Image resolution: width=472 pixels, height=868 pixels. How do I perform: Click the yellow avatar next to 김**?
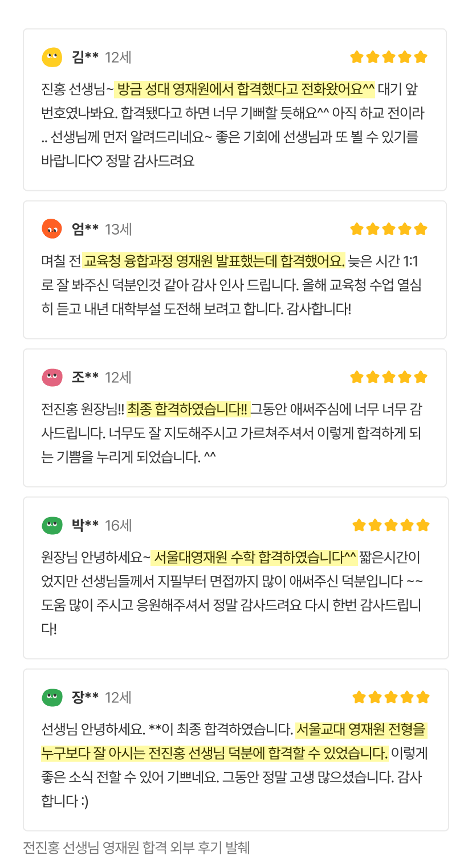click(x=52, y=58)
